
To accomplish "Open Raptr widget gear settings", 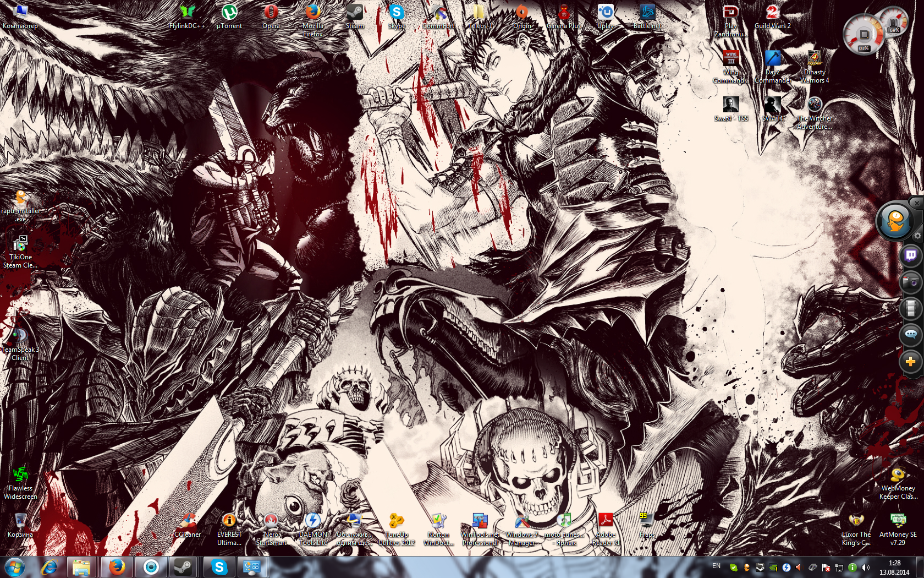I will pyautogui.click(x=917, y=236).
